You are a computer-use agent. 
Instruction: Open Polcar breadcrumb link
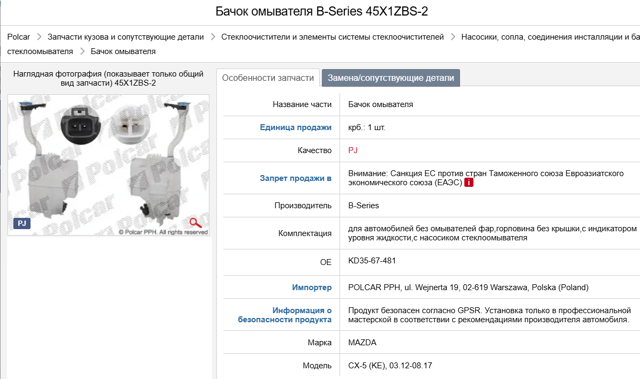point(18,37)
